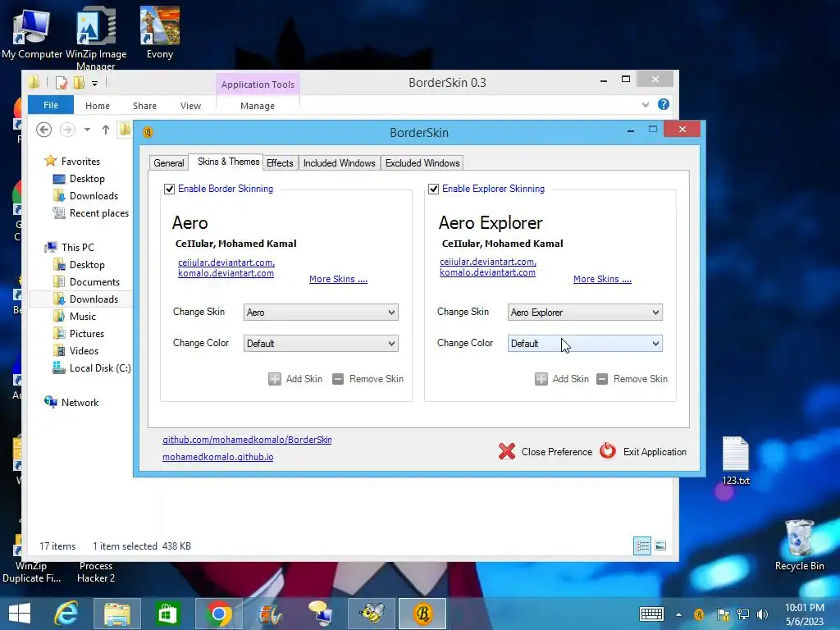840x630 pixels.
Task: Open the explorer Change Color dropdown
Action: (585, 344)
